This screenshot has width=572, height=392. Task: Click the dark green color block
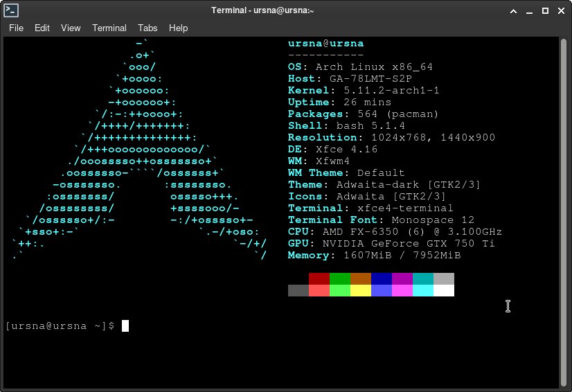[x=339, y=279]
